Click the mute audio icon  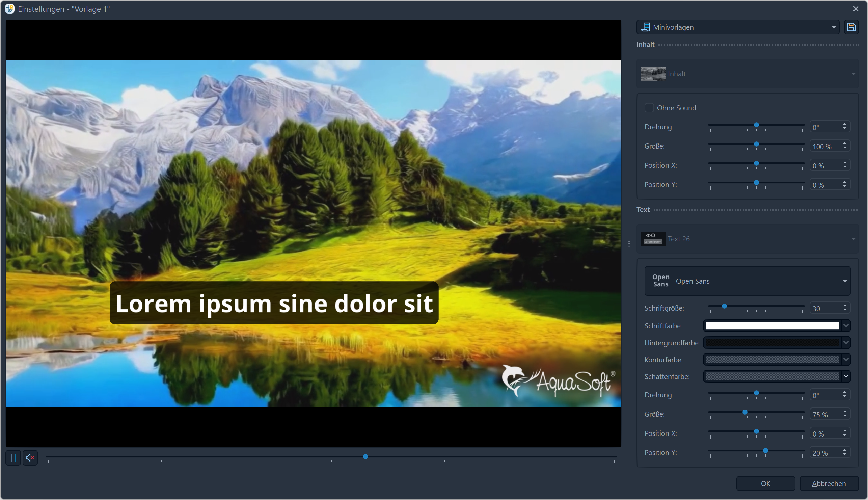click(30, 458)
